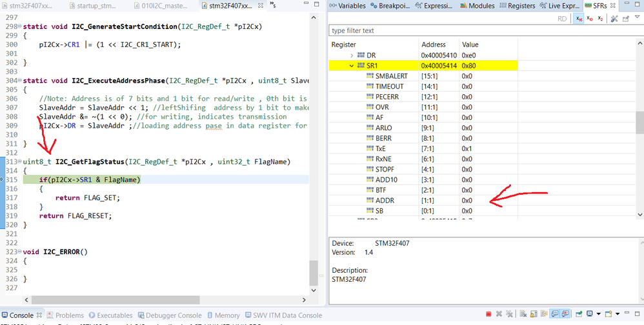The width and height of the screenshot is (644, 325).
Task: Click the pin SFR view icon
Action: pyautogui.click(x=626, y=19)
